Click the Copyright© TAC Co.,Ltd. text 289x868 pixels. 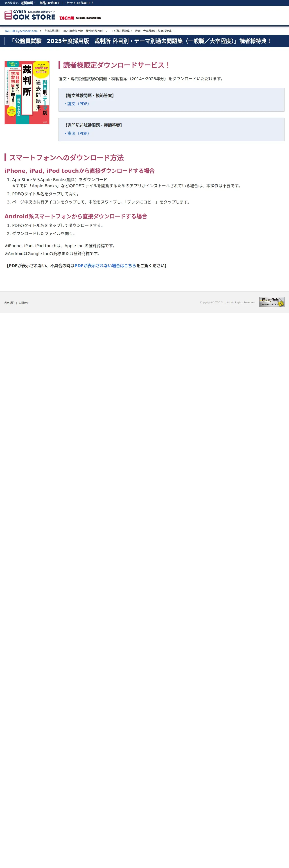click(x=228, y=303)
